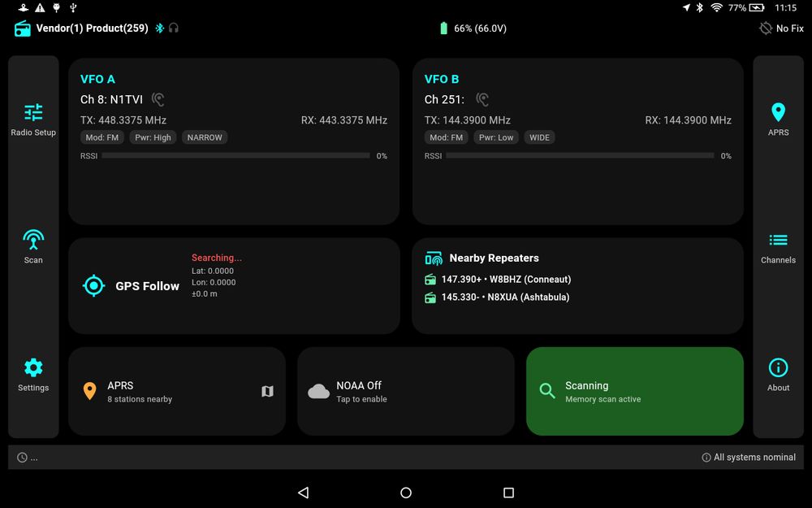Tap the GPS Follow target icon

[93, 285]
